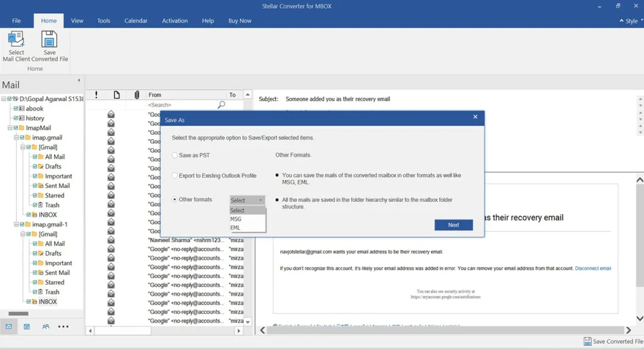Open the Help tab
Image resolution: width=644 pixels, height=349 pixels.
[208, 21]
